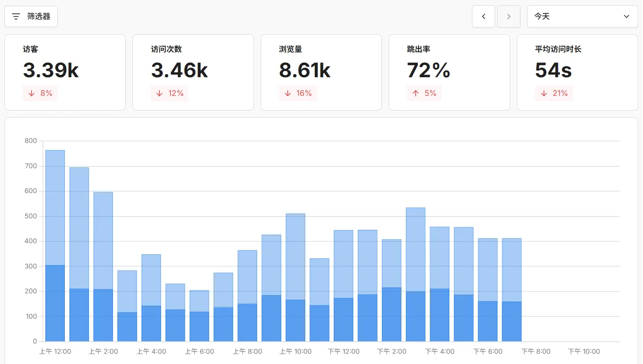Click the 8.61k page views value
The image size is (643, 364).
305,70
